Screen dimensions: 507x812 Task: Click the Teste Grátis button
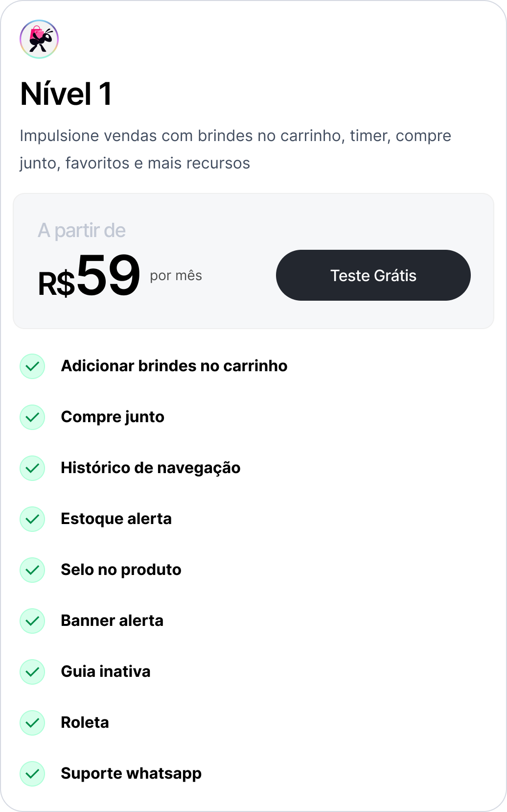[x=373, y=275]
